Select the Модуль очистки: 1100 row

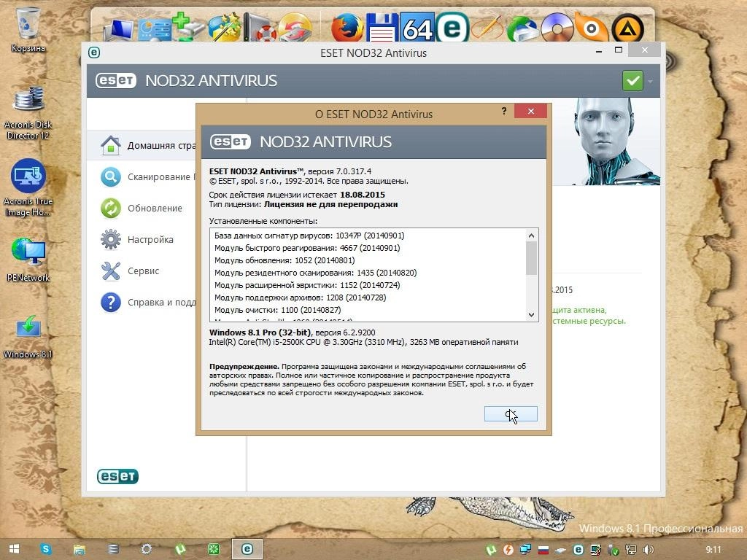tap(278, 310)
